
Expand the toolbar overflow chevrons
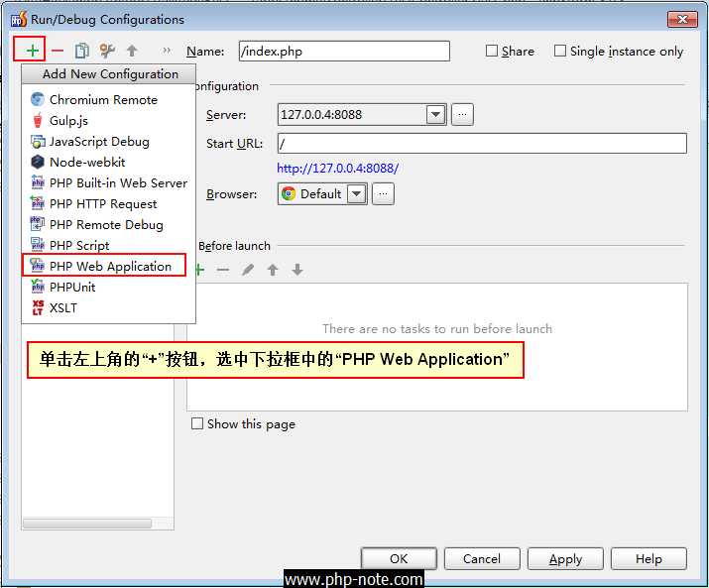[x=167, y=51]
